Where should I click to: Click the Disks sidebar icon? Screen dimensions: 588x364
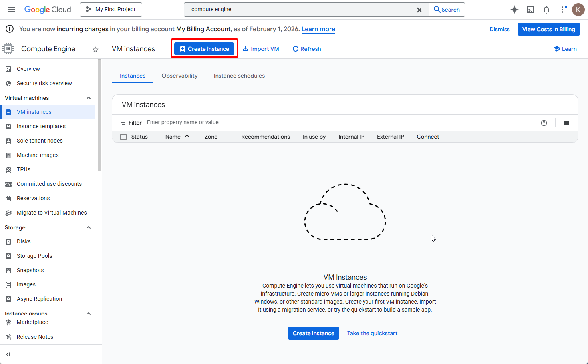[8, 242]
